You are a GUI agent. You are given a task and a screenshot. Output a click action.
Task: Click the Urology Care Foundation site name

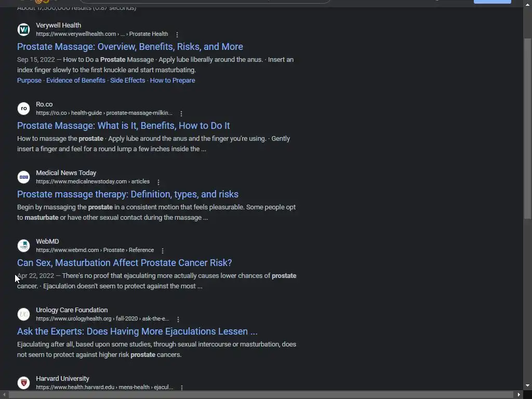pos(72,310)
